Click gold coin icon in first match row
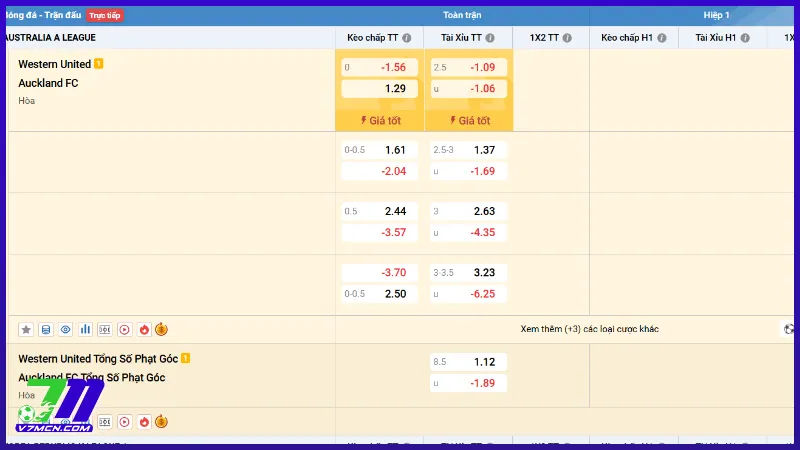800x450 pixels. [x=162, y=329]
